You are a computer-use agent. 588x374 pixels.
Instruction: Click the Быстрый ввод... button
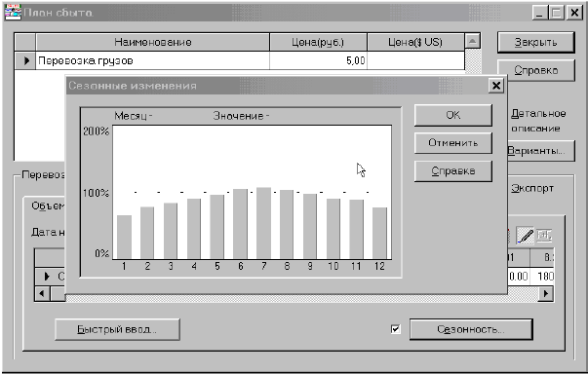pyautogui.click(x=117, y=329)
